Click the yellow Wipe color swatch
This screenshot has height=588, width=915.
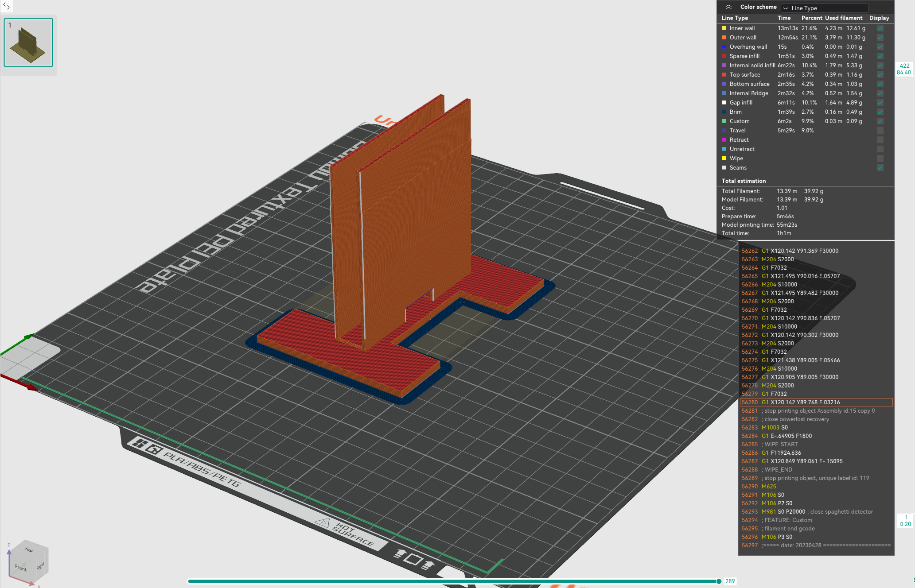[724, 159]
